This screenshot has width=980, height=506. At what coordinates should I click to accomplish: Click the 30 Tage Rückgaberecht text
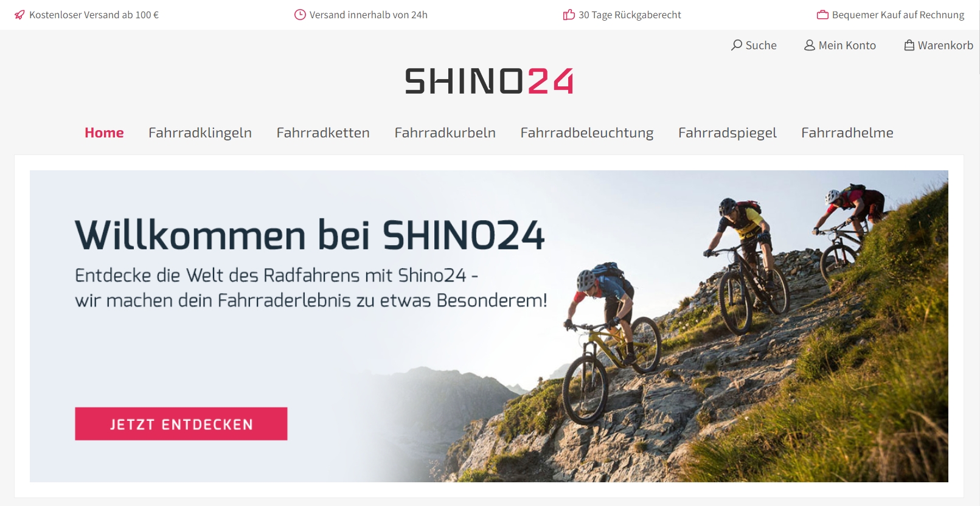[x=630, y=15]
